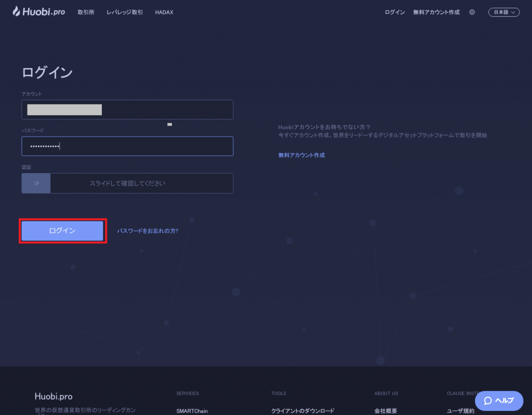532x415 pixels.
Task: Open the パスワードをお忘れの方? link
Action: click(148, 231)
